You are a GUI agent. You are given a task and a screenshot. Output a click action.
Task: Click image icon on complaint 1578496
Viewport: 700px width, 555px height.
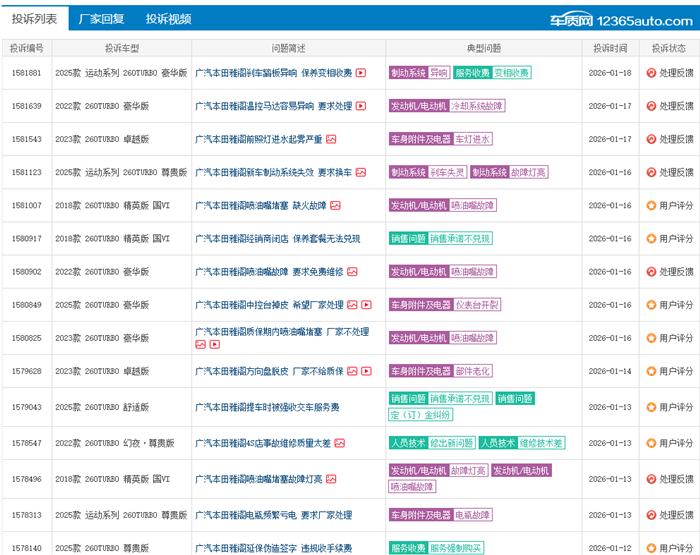(x=331, y=479)
